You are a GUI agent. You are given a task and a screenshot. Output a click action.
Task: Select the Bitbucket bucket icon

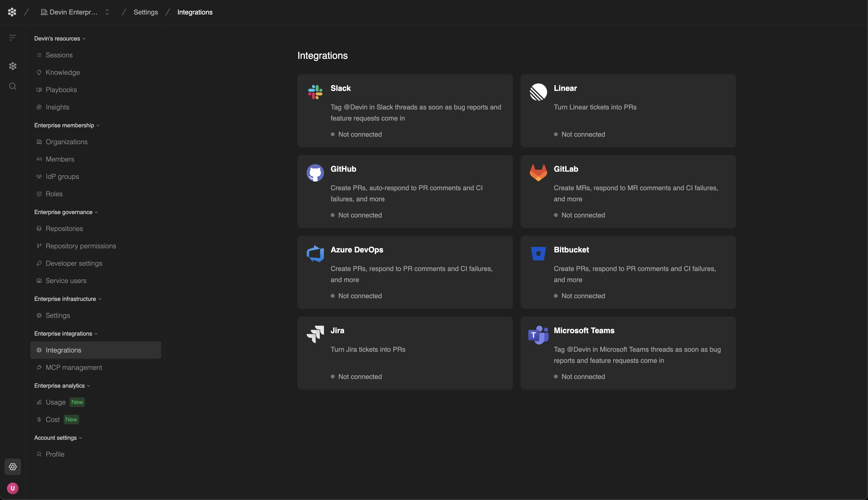[x=538, y=253]
